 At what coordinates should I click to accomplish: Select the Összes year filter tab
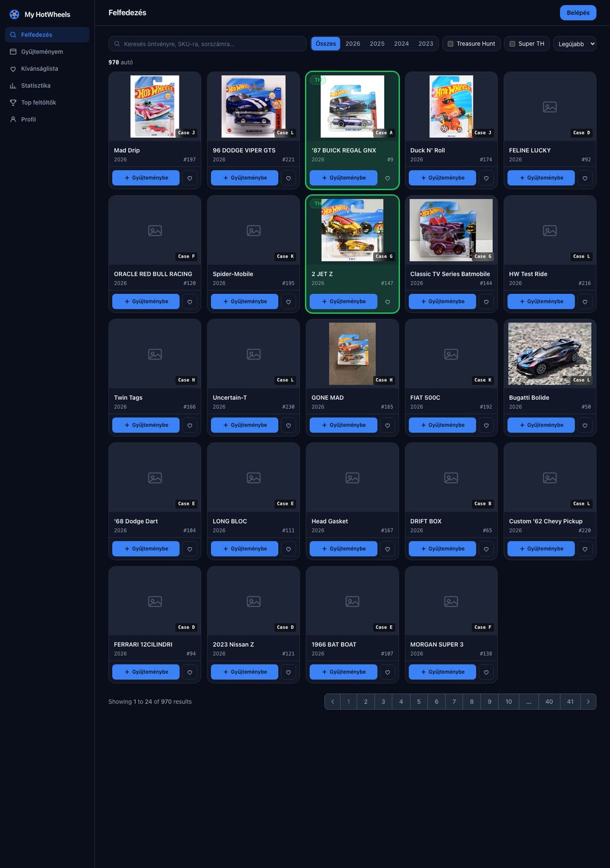click(326, 44)
